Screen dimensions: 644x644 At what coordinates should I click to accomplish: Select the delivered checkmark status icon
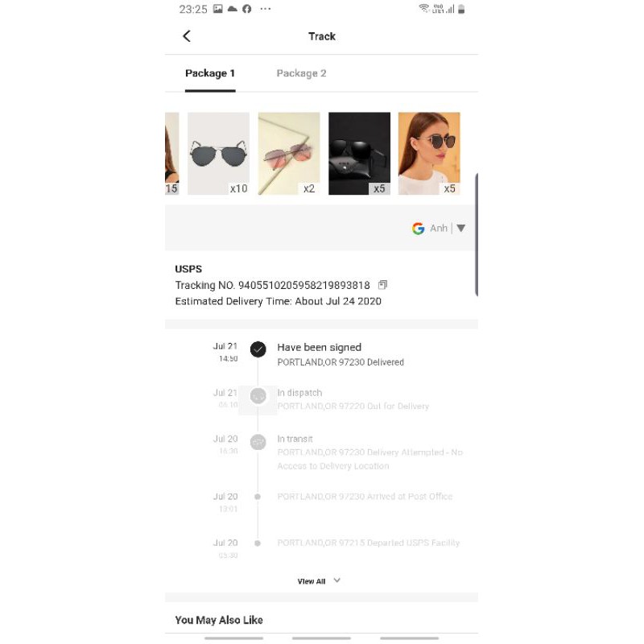(258, 349)
